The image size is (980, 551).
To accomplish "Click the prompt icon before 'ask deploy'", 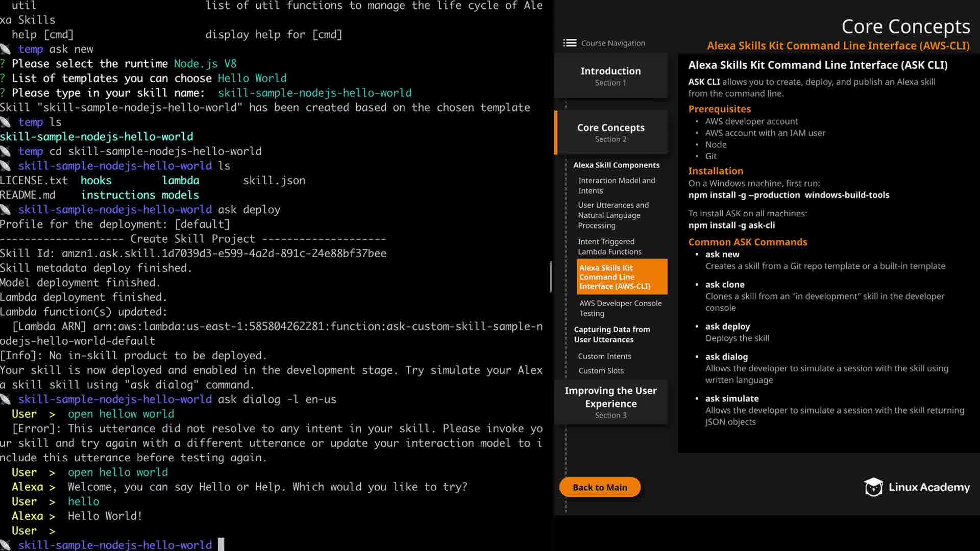I will 6,209.
